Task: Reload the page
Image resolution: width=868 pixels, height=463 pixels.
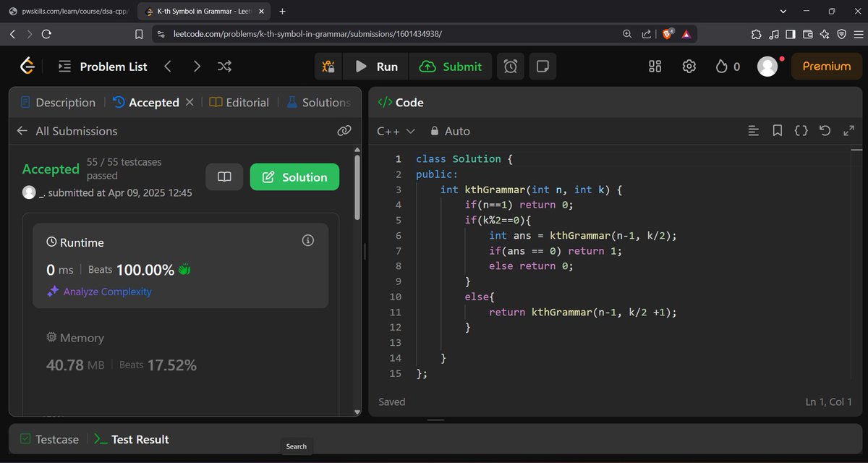Action: point(46,34)
